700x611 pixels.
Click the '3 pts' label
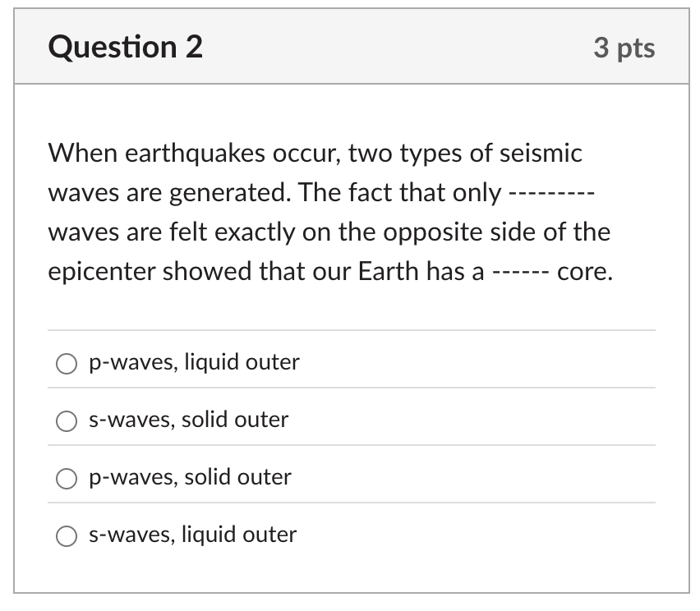tap(626, 48)
